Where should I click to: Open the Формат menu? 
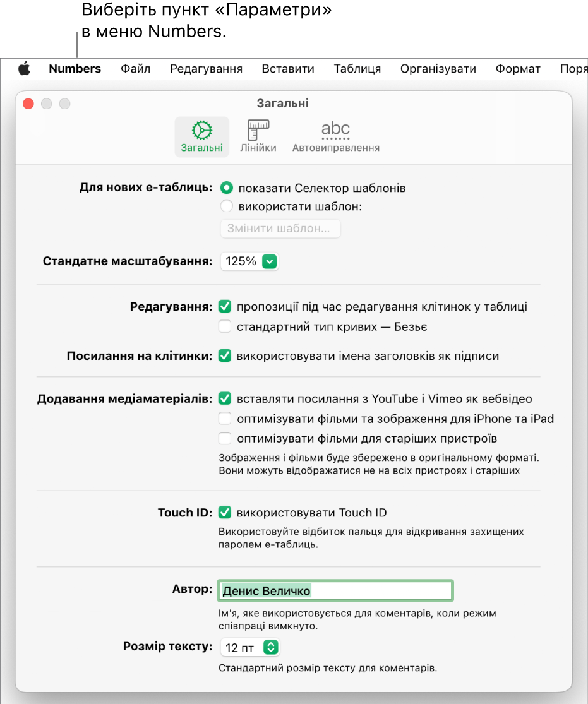tap(518, 69)
